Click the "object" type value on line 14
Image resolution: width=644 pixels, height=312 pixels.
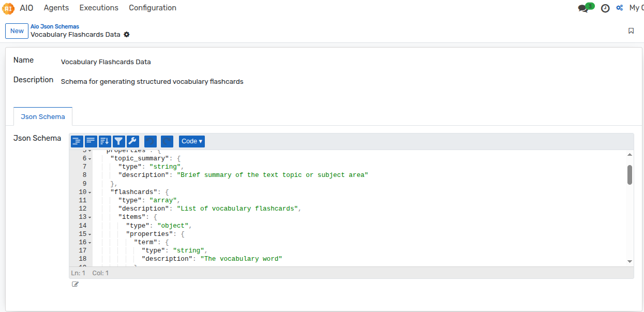[x=173, y=226]
